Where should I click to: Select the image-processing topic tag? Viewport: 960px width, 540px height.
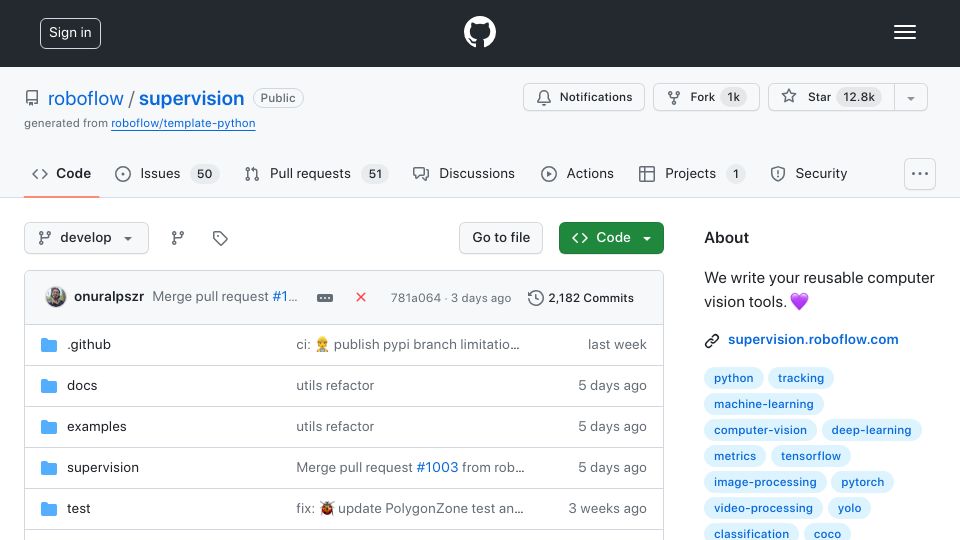click(x=765, y=482)
